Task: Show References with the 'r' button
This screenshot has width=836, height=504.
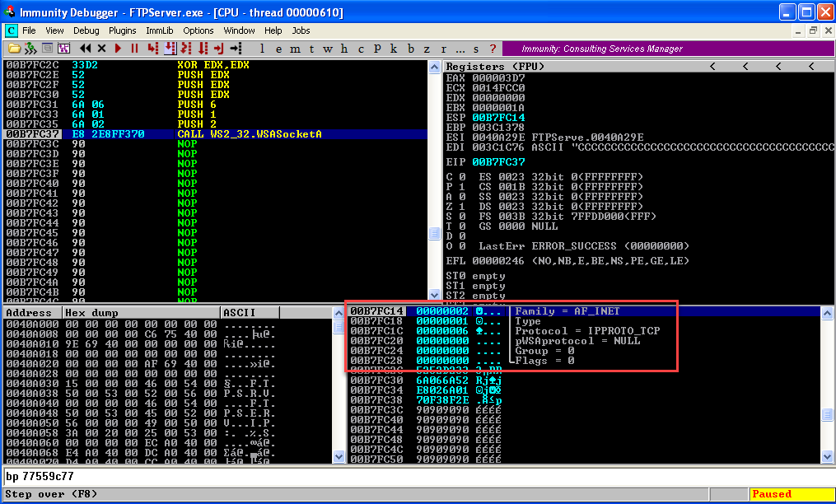Action: pos(444,49)
